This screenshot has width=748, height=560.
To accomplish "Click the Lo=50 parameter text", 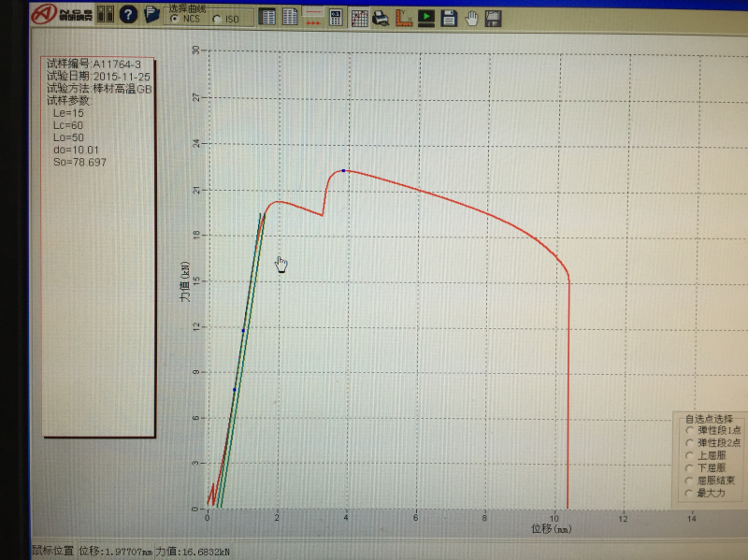I will pos(68,137).
